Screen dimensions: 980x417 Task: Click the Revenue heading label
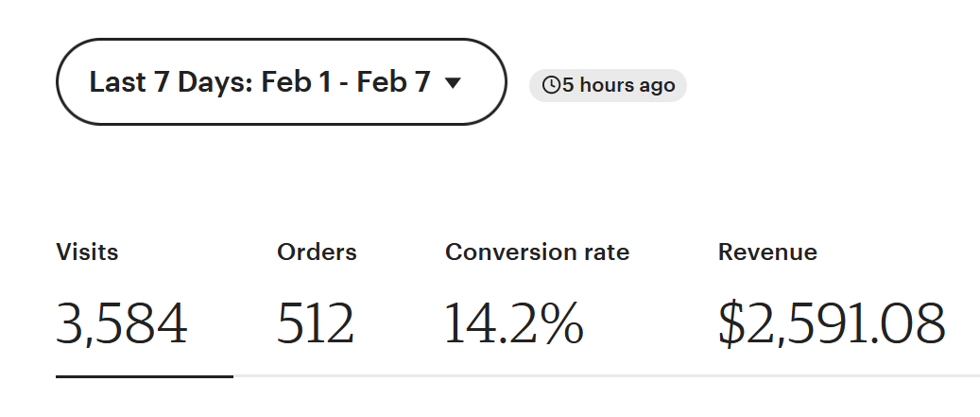[767, 252]
